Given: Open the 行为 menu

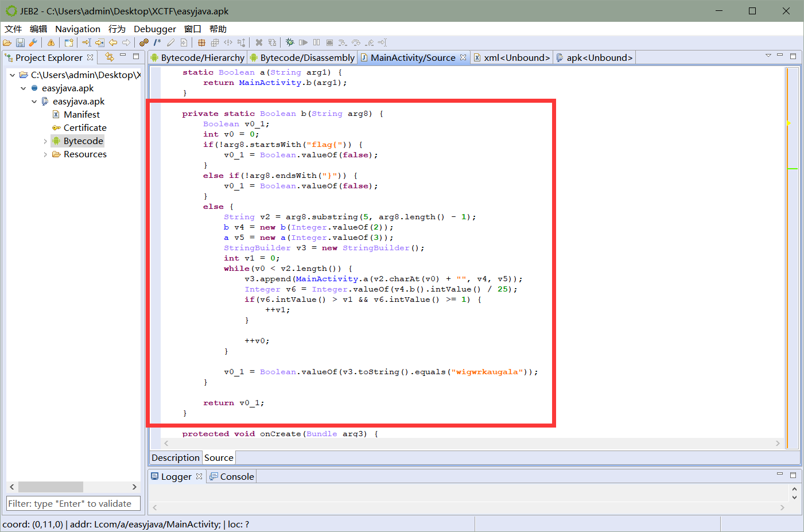Looking at the screenshot, I should point(117,29).
